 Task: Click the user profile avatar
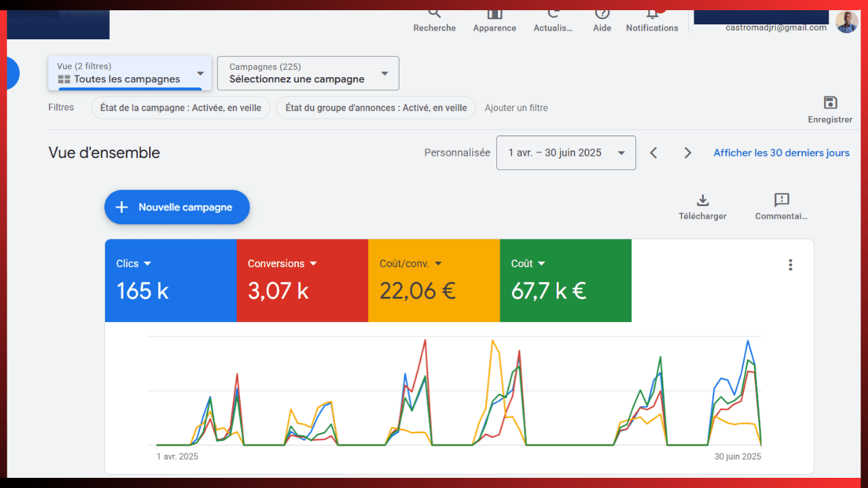846,22
